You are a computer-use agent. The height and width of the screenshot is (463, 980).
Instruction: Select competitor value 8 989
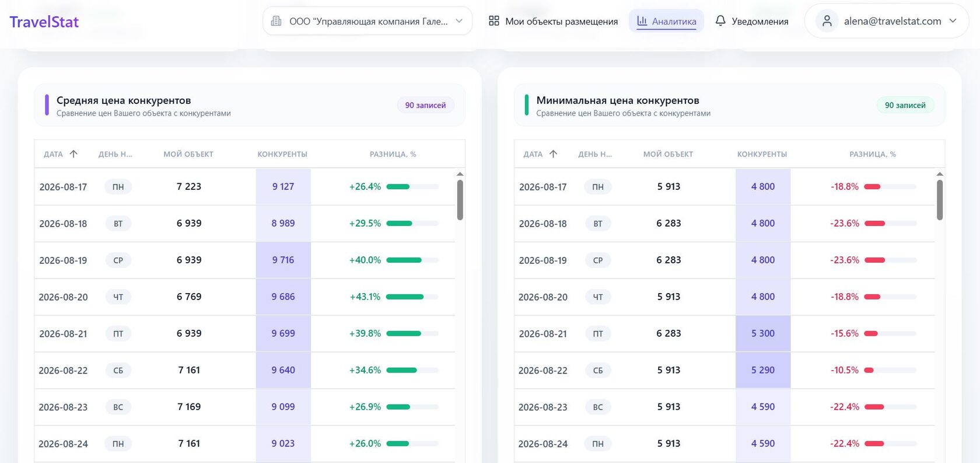283,223
